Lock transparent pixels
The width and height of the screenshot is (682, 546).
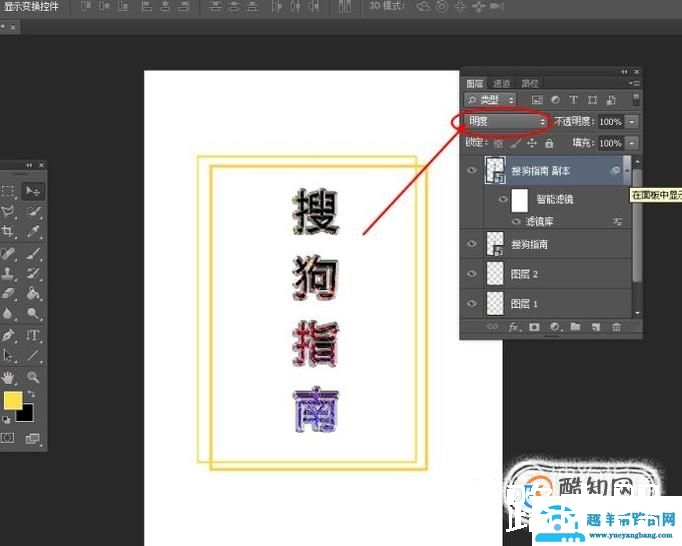(498, 143)
